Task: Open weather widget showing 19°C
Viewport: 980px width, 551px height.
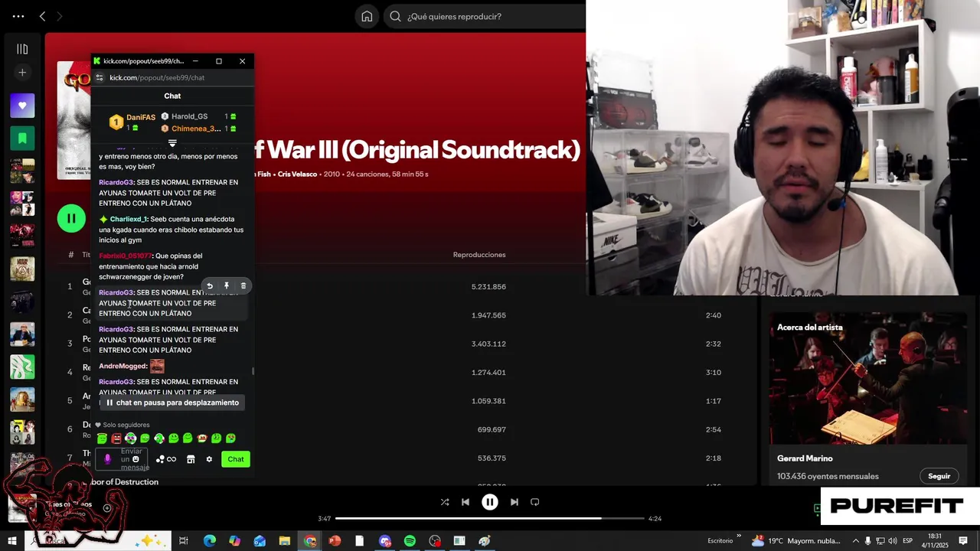Action: (x=796, y=541)
